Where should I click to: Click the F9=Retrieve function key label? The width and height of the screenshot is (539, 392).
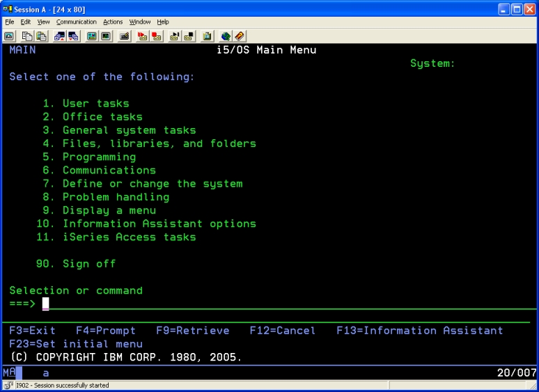pos(193,331)
